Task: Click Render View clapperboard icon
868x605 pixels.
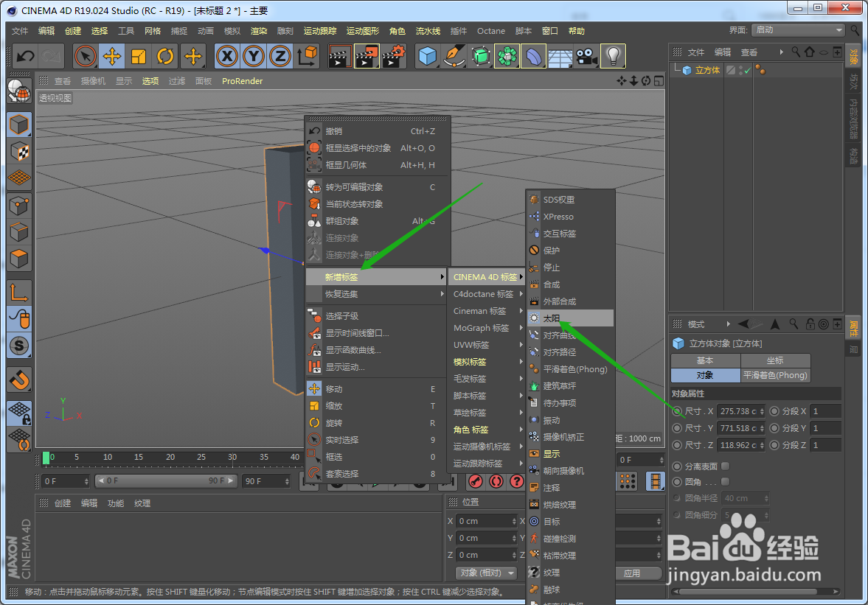Action: (x=339, y=57)
